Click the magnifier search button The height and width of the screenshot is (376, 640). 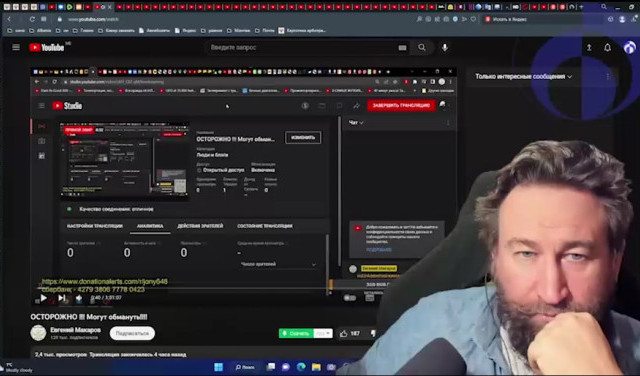(x=422, y=48)
